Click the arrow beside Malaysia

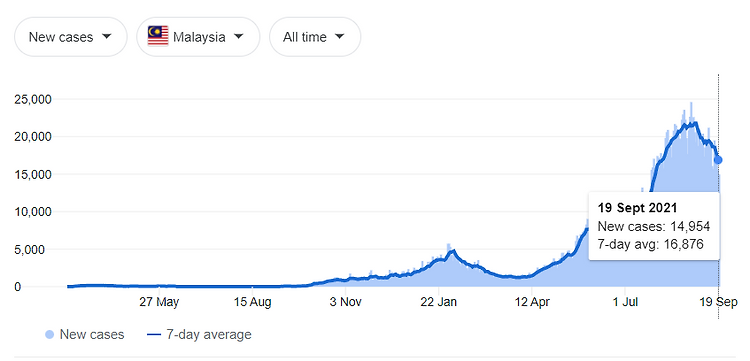(x=239, y=36)
